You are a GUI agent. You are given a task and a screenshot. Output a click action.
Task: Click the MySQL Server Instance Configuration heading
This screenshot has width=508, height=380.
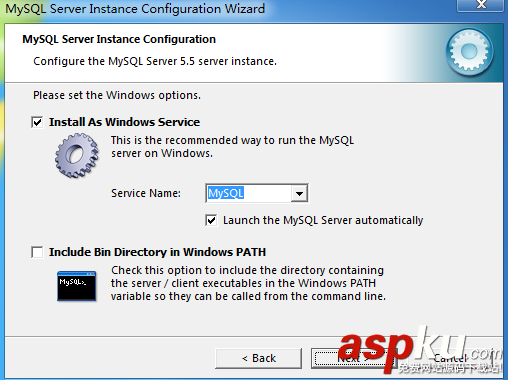tap(119, 39)
